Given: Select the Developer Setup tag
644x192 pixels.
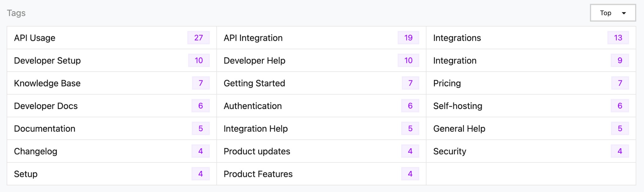Looking at the screenshot, I should coord(47,61).
